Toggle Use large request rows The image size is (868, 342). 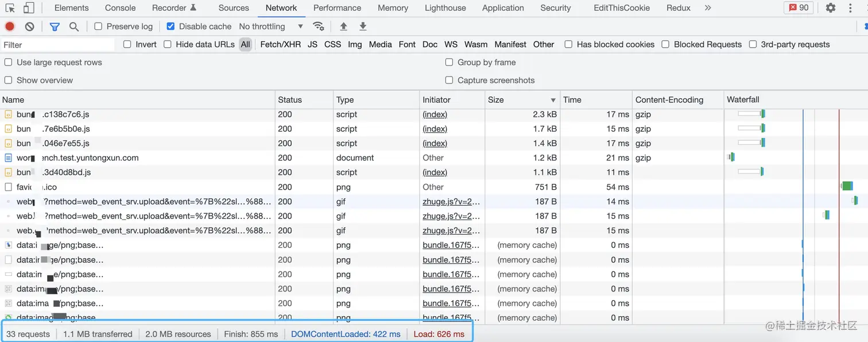coord(8,62)
